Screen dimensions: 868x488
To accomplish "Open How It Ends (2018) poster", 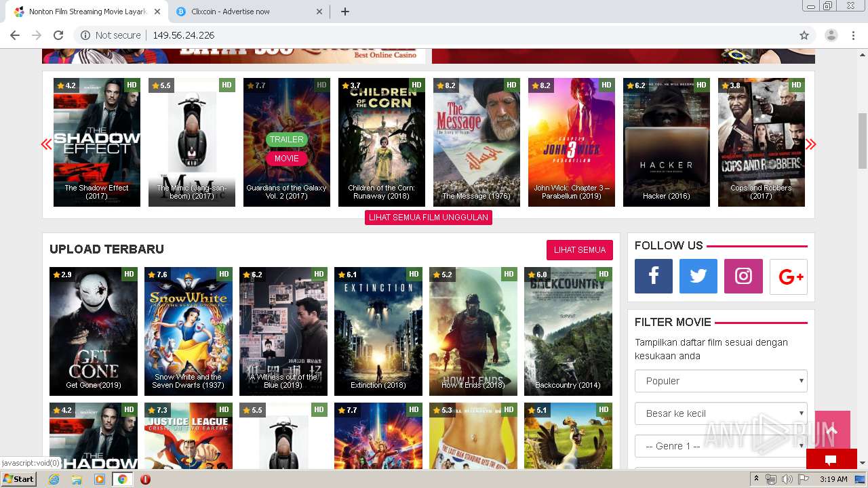I will [x=473, y=331].
